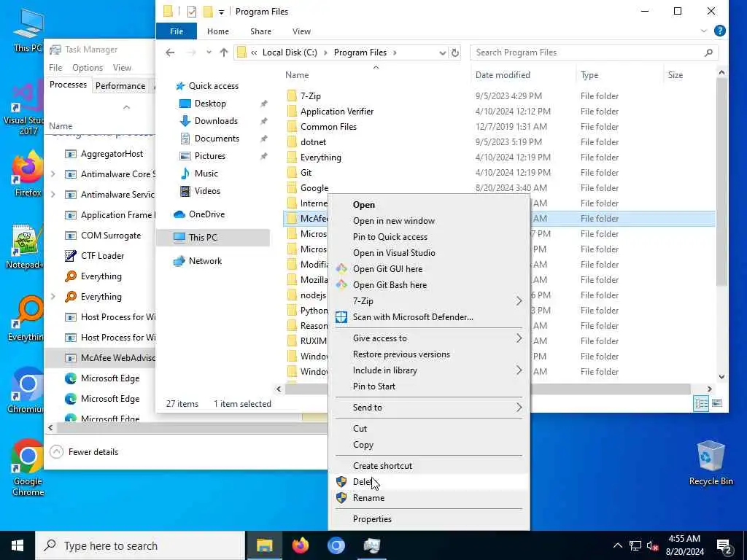
Task: Select McAfee WebAdvisor process in Task Manager
Action: tap(100, 357)
